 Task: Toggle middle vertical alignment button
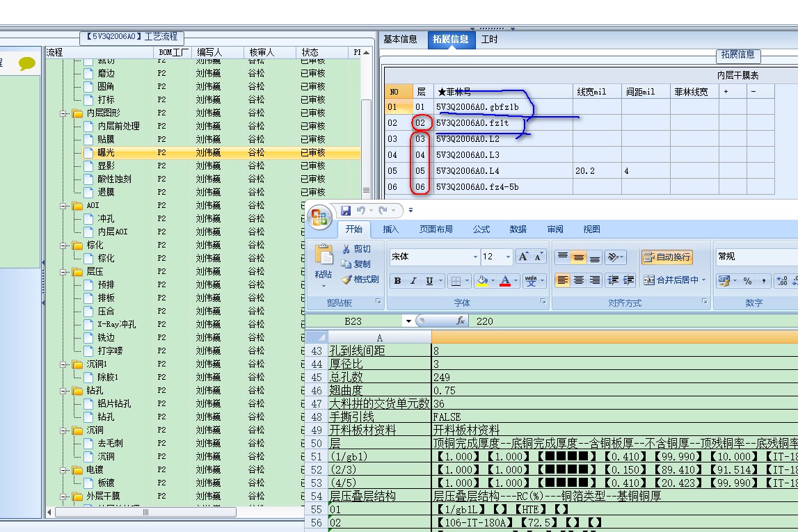[579, 257]
